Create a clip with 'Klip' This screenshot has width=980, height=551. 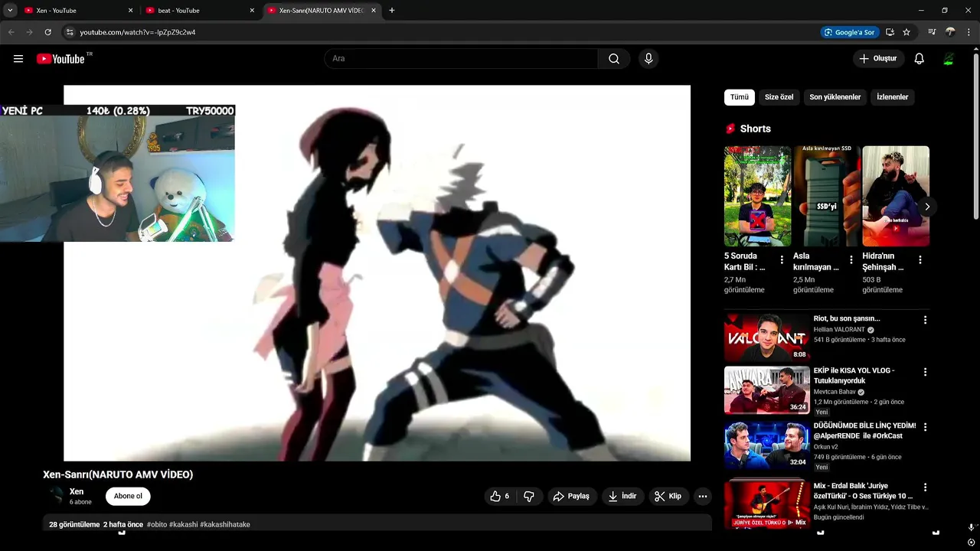coord(668,496)
